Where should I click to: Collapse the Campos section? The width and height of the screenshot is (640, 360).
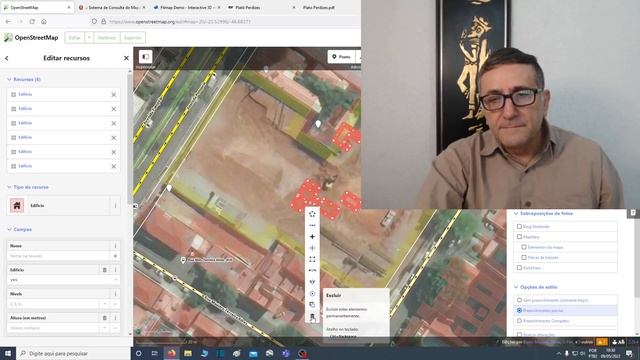click(x=19, y=229)
